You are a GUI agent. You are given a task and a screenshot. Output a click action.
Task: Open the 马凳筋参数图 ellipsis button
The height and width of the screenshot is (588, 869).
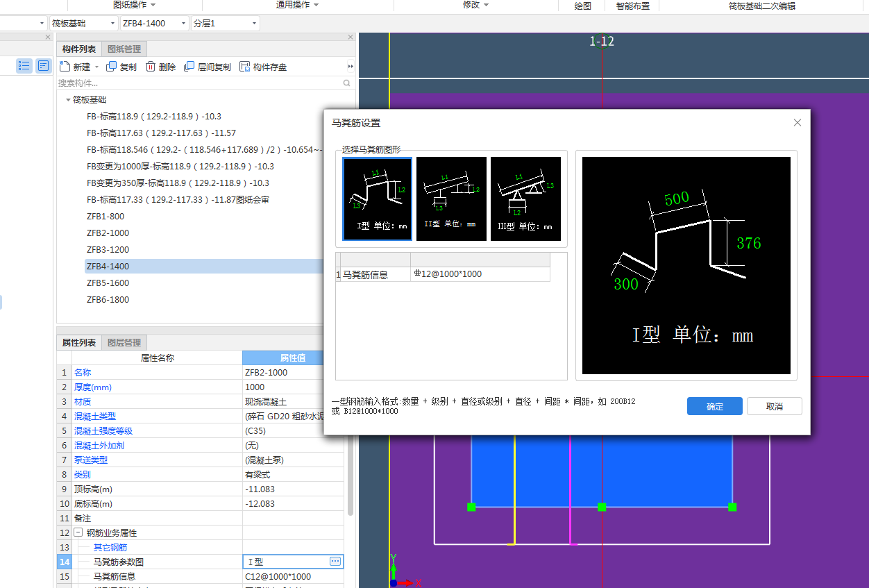[335, 562]
